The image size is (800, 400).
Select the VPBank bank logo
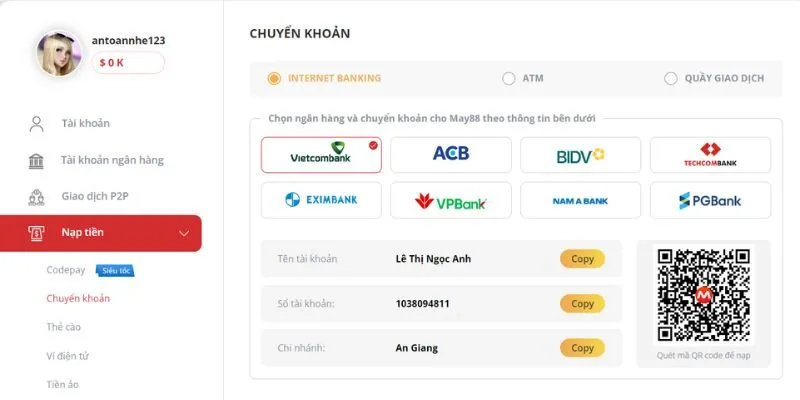tap(450, 200)
